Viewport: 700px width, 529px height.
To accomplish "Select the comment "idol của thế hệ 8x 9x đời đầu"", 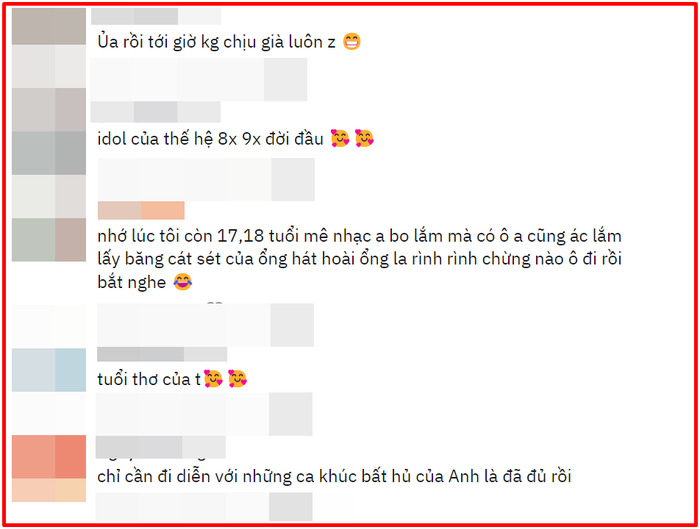I will point(210,139).
